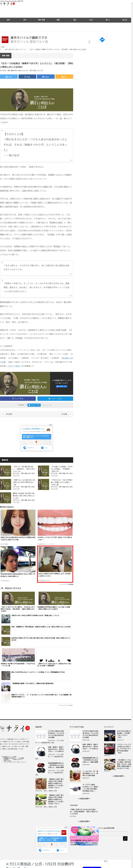The height and width of the screenshot is (868, 133).
Task: Click the Twitter フォローする follow button
Action: click(34, 405)
